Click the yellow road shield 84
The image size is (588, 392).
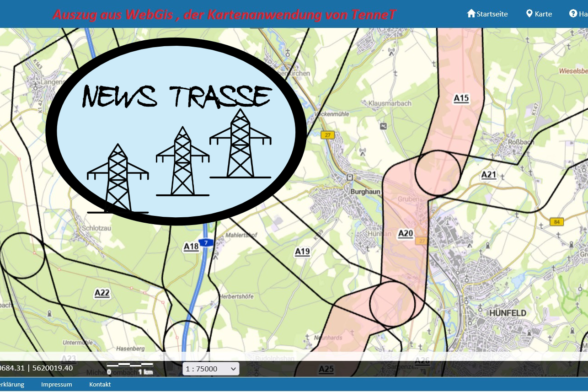(x=556, y=222)
